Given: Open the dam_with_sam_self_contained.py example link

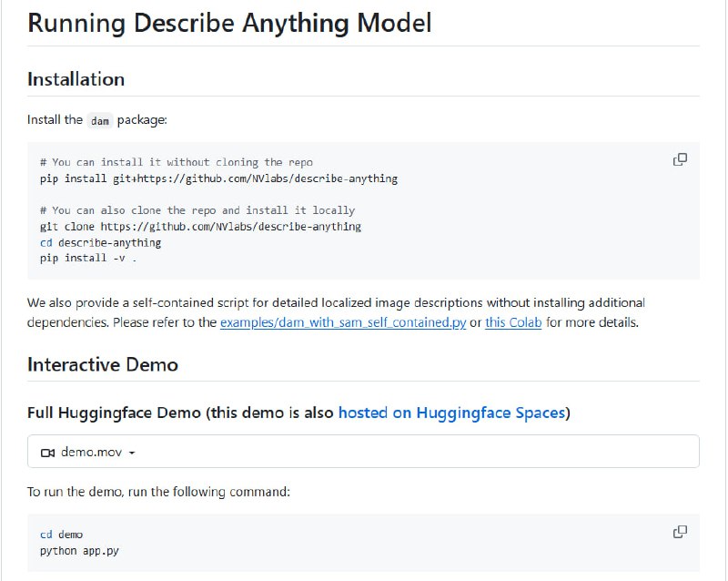Looking at the screenshot, I should coord(342,322).
